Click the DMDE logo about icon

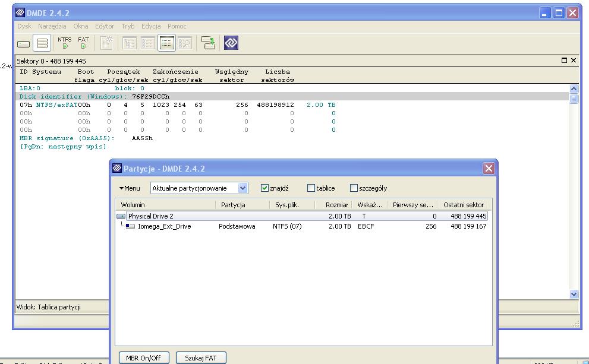tap(231, 43)
